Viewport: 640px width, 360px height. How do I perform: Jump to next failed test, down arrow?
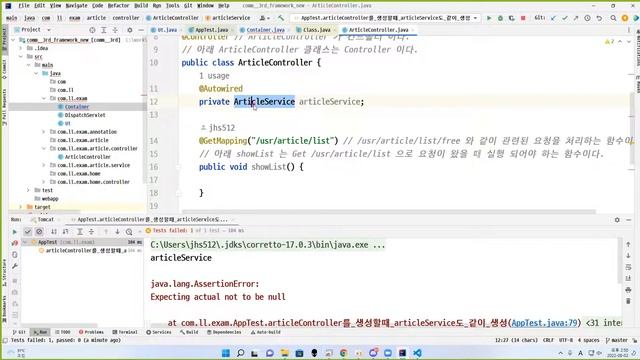118,231
